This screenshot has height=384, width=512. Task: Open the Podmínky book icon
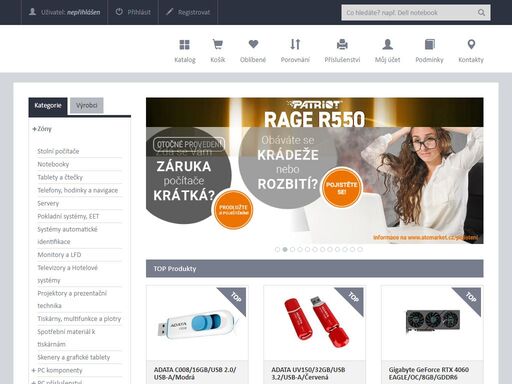point(430,44)
